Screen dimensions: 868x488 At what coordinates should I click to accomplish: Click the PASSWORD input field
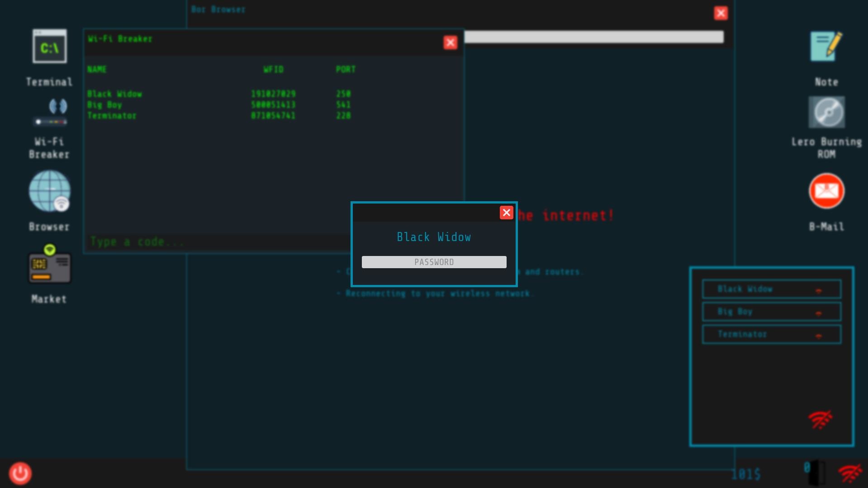(434, 262)
